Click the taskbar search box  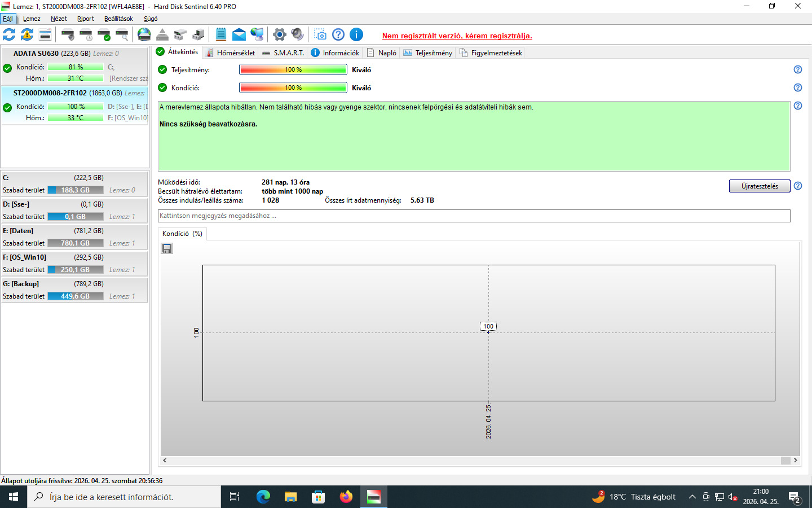(x=124, y=497)
